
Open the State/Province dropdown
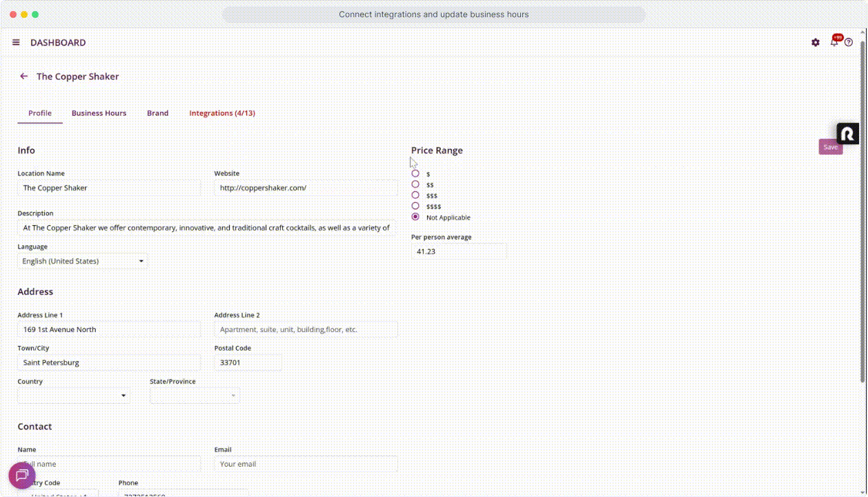195,396
